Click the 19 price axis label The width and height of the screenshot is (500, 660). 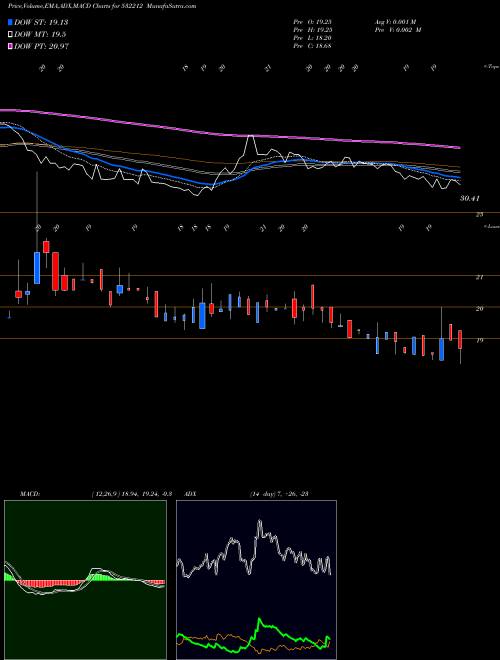point(479,341)
